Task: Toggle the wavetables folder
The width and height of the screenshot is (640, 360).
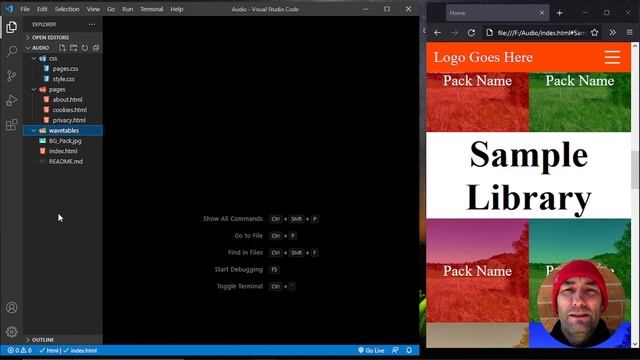Action: pos(63,131)
